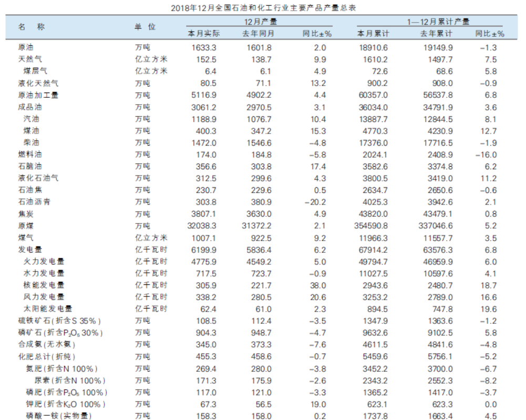
Task: Click the "12月产量" group header
Action: click(x=261, y=22)
